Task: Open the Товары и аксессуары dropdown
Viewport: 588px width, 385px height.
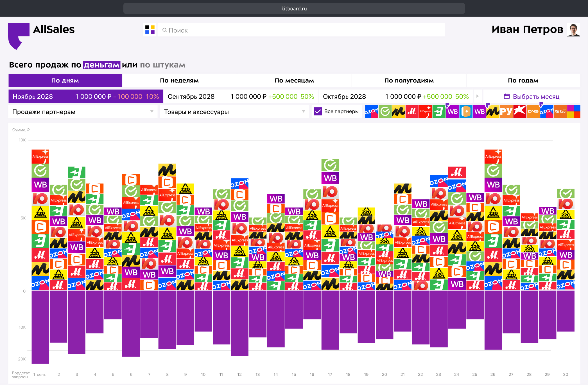Action: point(234,112)
